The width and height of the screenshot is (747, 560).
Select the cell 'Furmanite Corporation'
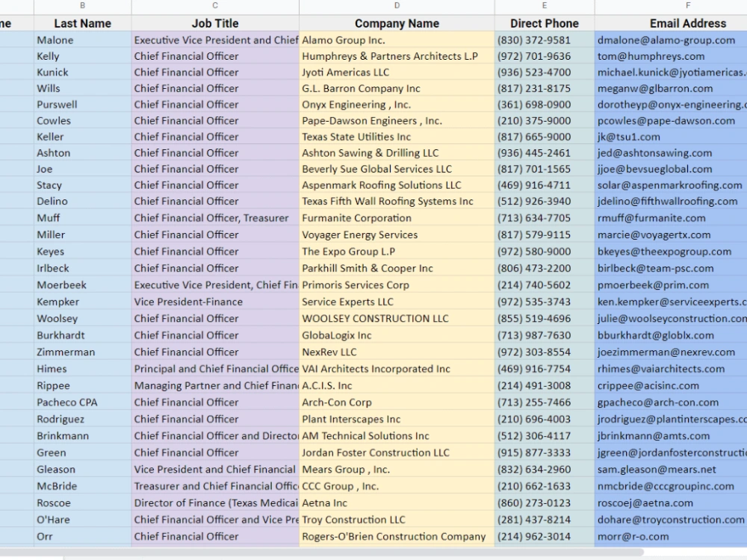coord(397,218)
